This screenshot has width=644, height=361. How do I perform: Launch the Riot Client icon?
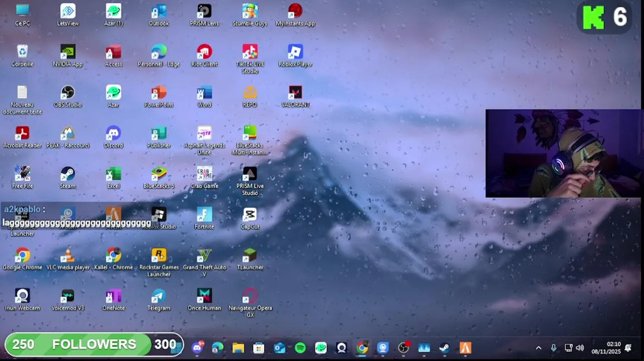click(x=204, y=55)
